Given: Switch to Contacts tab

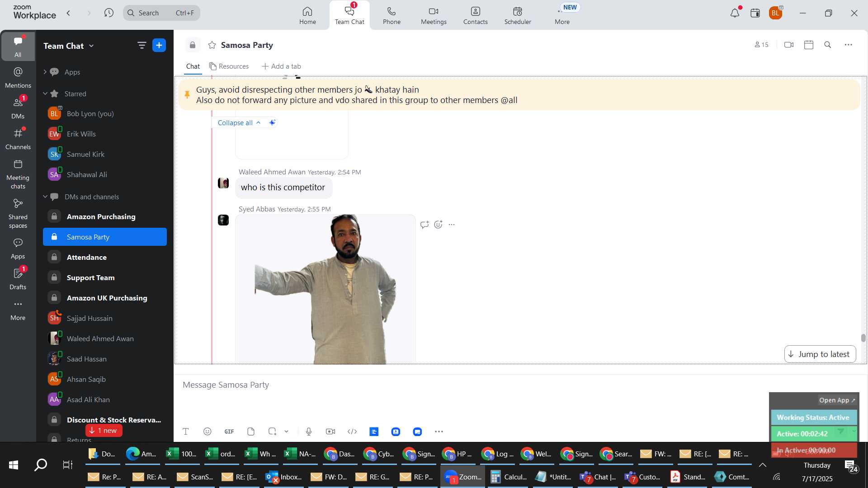Looking at the screenshot, I should pyautogui.click(x=475, y=15).
